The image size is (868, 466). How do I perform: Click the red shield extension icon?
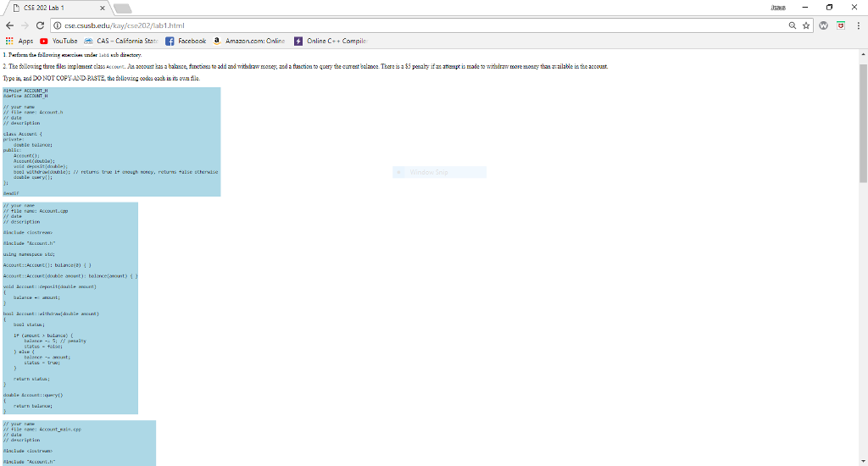(841, 25)
